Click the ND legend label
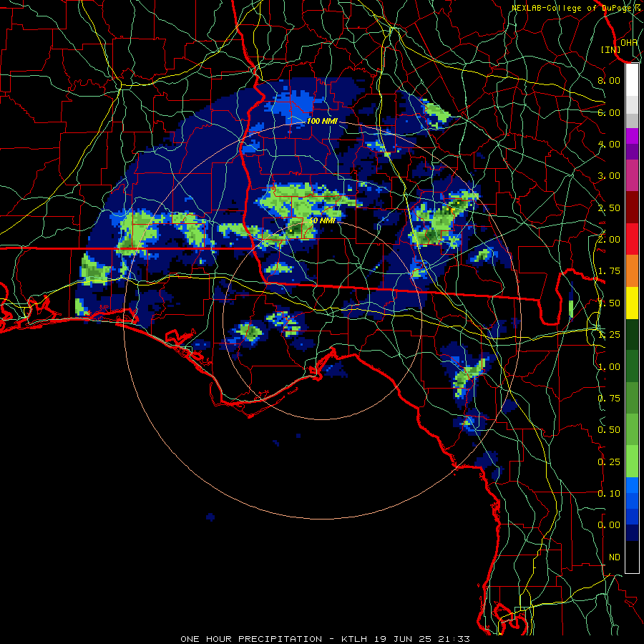Image resolution: width=644 pixels, height=644 pixels. (615, 557)
